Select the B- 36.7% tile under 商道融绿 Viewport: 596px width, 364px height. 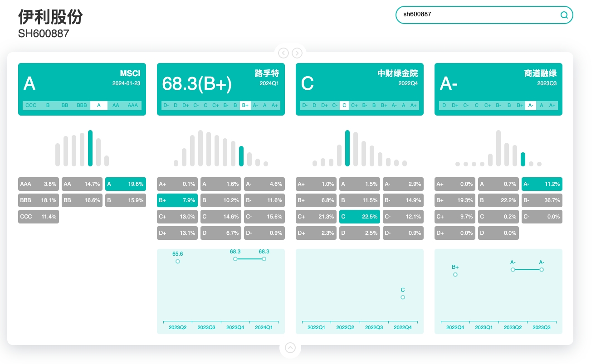[x=542, y=200]
